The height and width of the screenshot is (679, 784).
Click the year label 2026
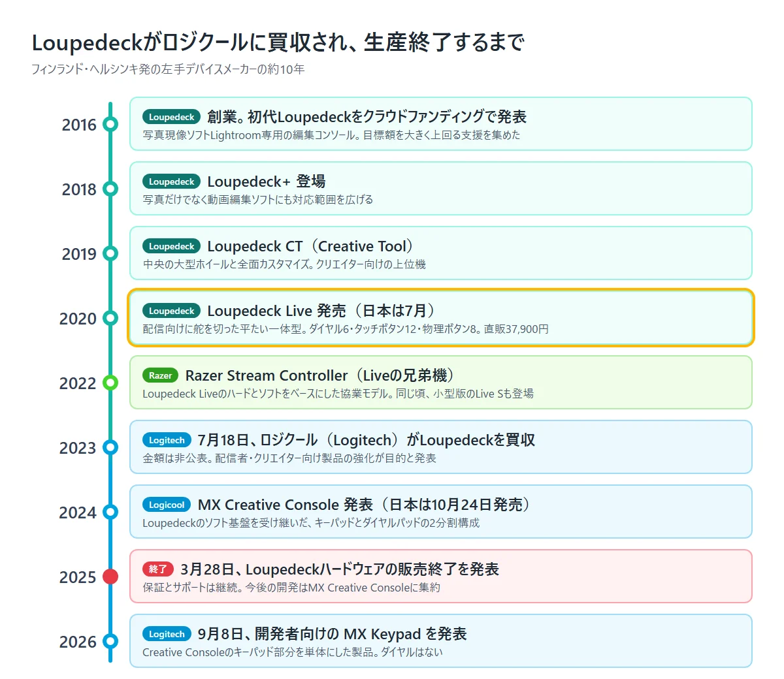[x=78, y=642]
